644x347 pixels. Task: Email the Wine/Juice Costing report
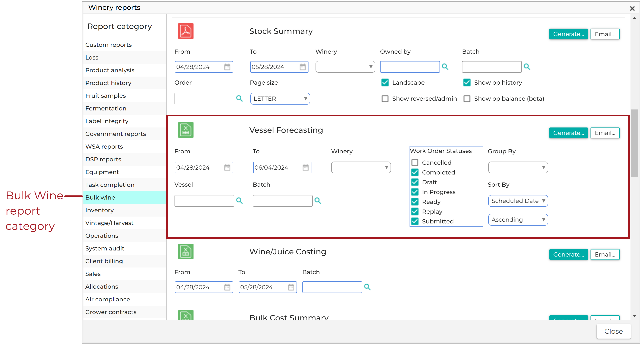pos(605,255)
